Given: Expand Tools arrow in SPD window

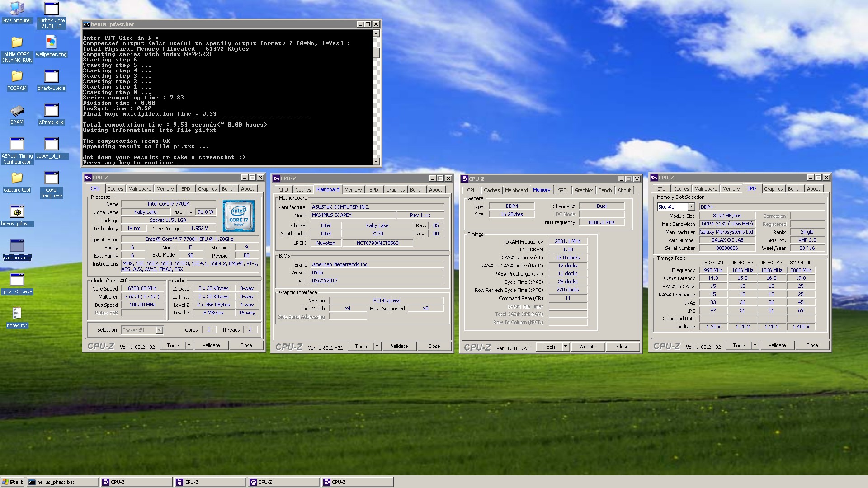Looking at the screenshot, I should coord(755,346).
